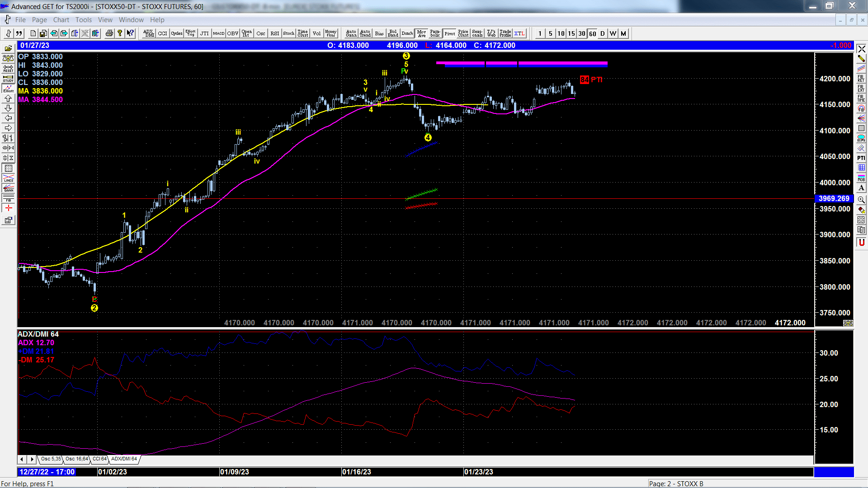Click the text A tool on right sidebar
Image resolution: width=868 pixels, height=488 pixels.
[861, 188]
